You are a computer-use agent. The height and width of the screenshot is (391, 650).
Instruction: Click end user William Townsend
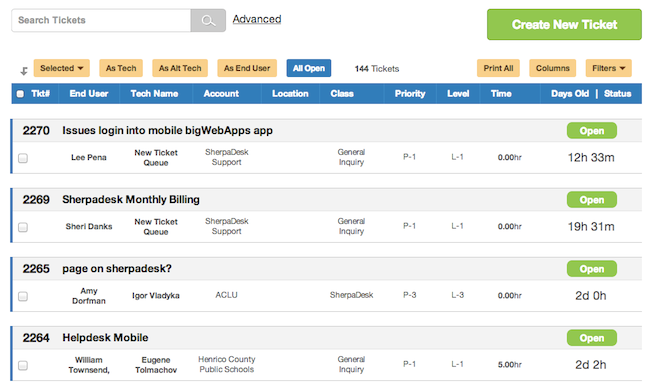click(89, 365)
